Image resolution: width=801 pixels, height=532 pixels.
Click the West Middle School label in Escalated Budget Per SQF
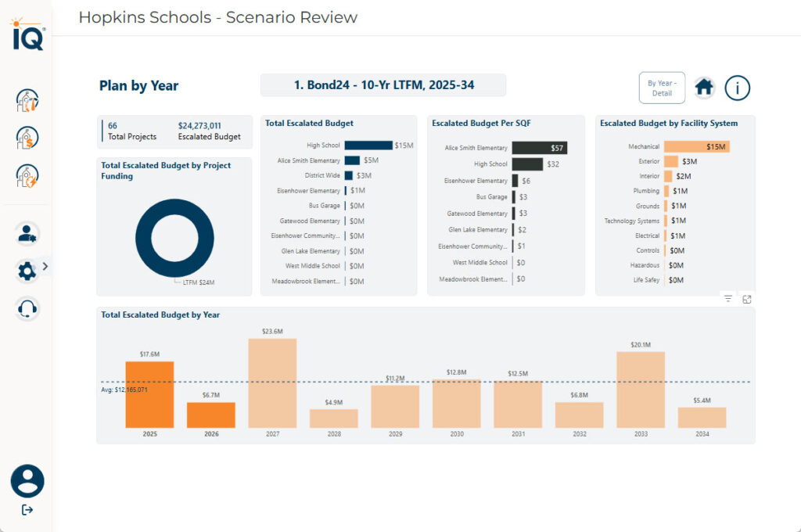coord(480,263)
